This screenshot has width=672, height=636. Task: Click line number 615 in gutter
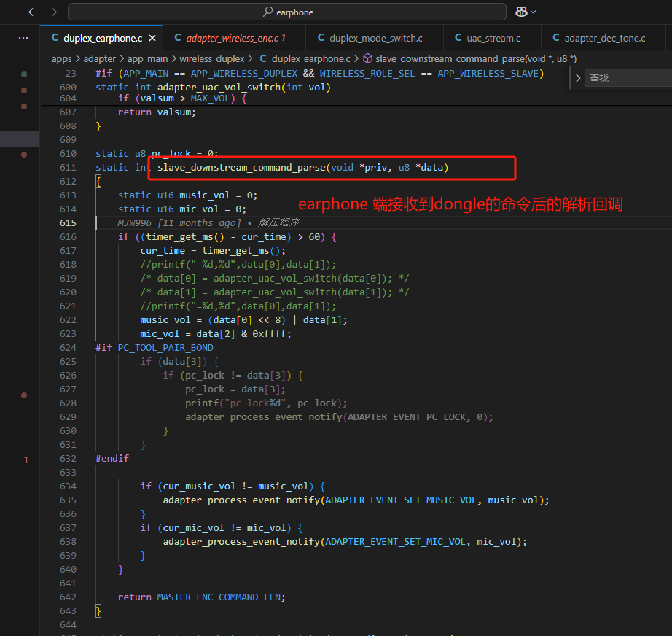(68, 222)
